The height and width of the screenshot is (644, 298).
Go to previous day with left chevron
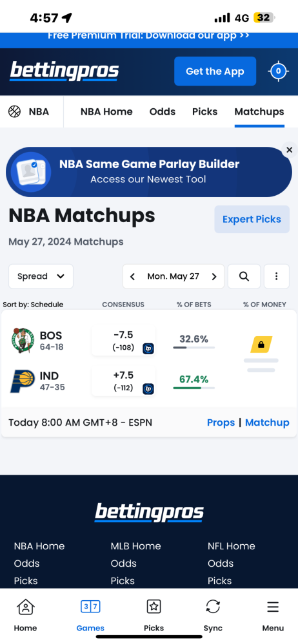click(132, 276)
